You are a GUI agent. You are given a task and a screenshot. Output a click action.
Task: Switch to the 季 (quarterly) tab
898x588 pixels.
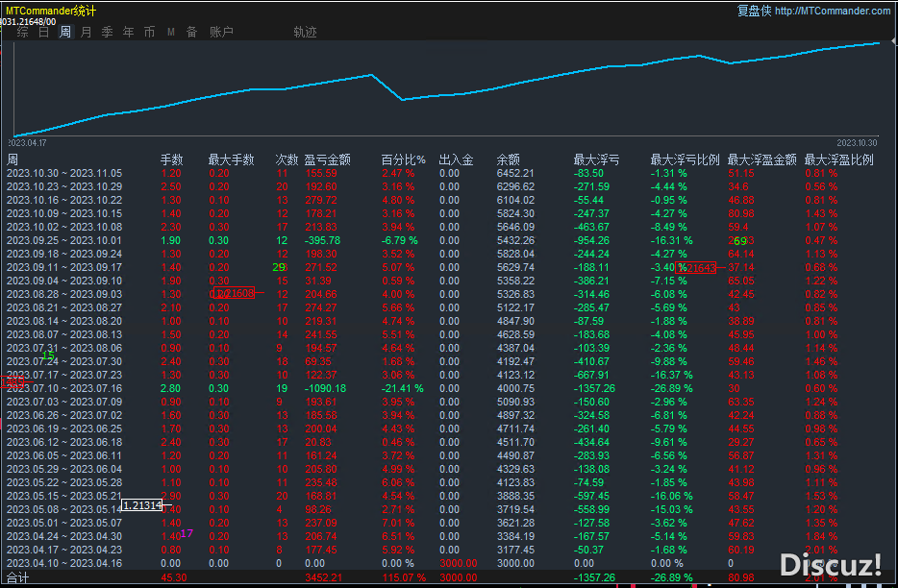107,32
